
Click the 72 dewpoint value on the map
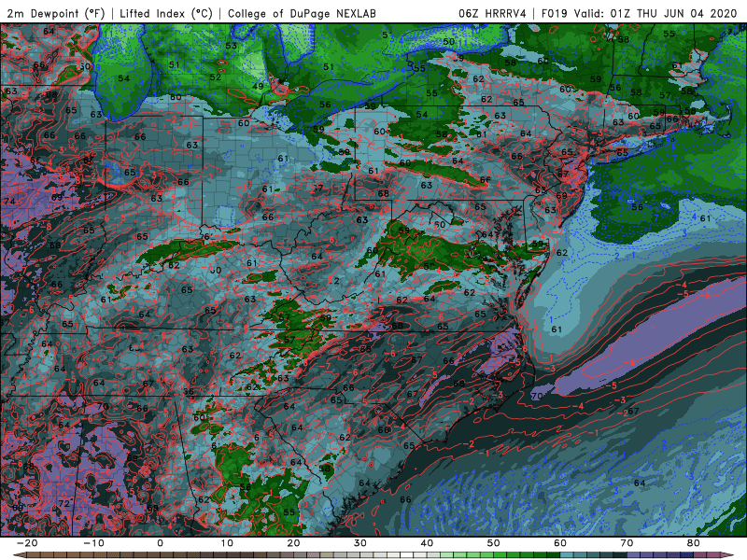63,503
